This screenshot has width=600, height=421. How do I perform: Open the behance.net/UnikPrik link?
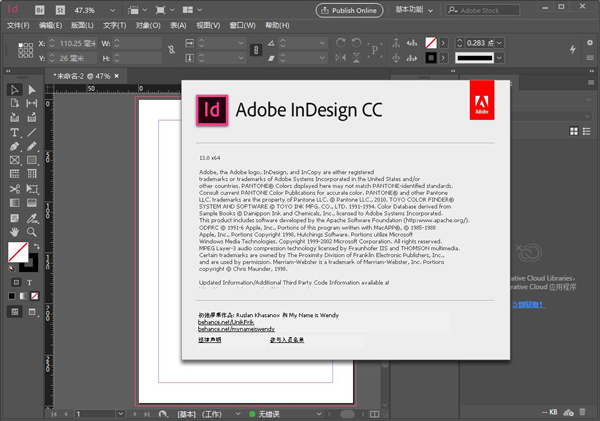click(x=225, y=323)
